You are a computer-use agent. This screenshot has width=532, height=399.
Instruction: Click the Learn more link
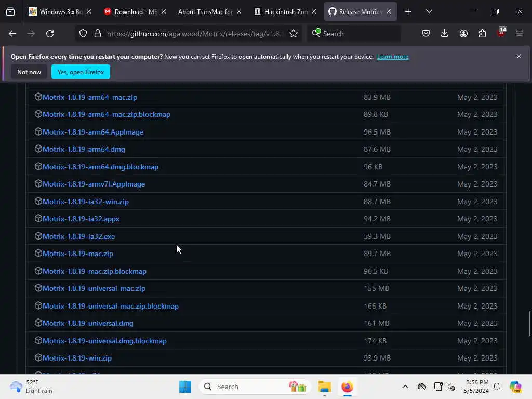point(393,57)
